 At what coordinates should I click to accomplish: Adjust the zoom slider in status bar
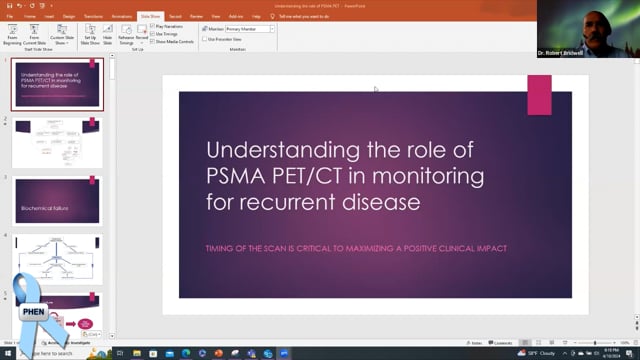595,343
